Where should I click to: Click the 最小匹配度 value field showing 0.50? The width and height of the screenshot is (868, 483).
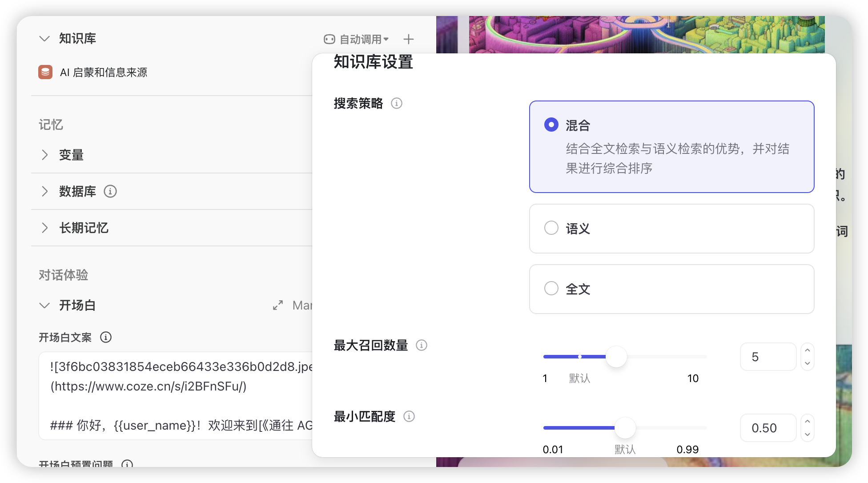[x=768, y=428]
